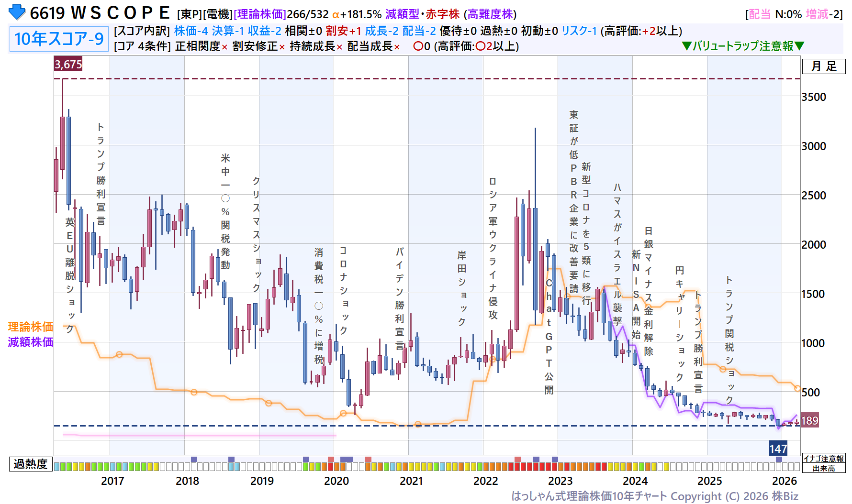The width and height of the screenshot is (852, 504).
Task: Click the red × after 配当成長
Action: [397, 47]
